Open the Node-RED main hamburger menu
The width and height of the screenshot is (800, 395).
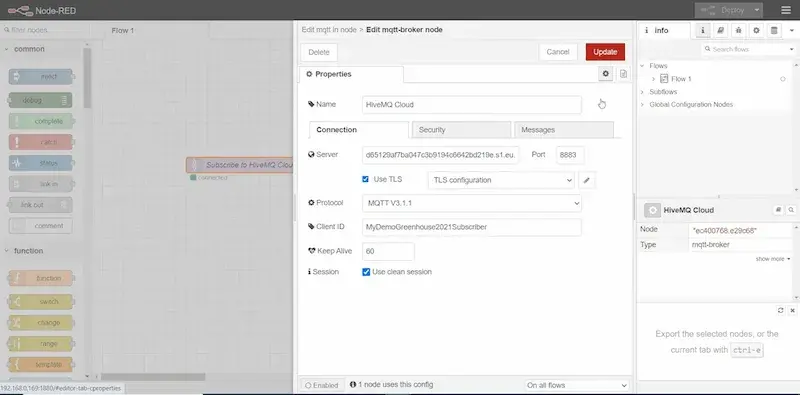[x=786, y=10]
